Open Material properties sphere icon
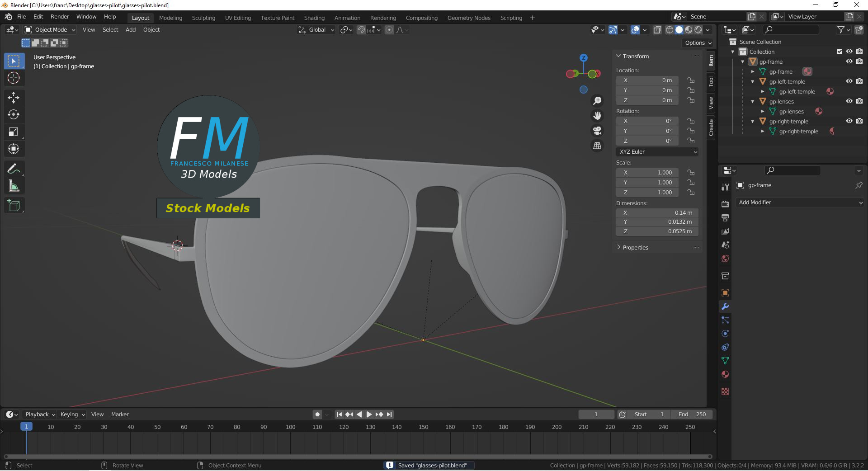This screenshot has height=471, width=868. tap(725, 374)
